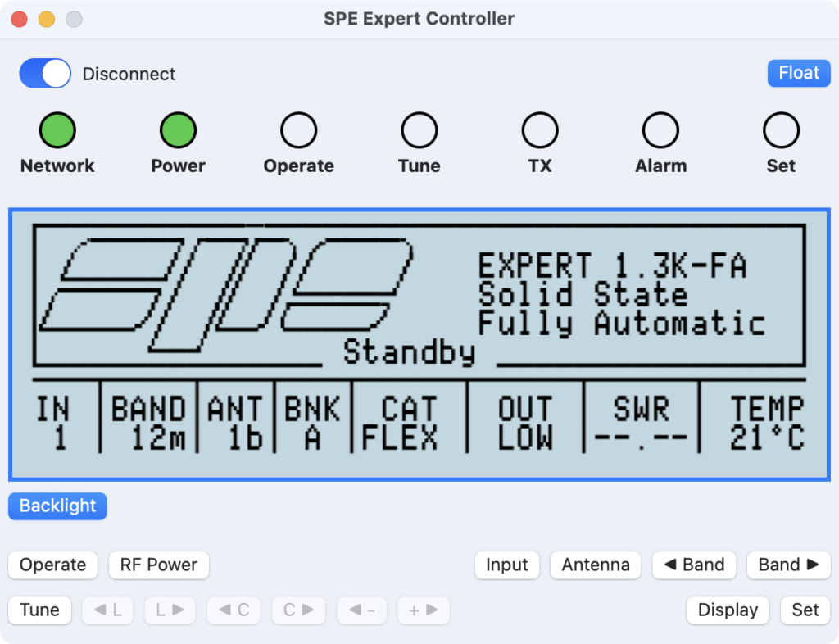The height and width of the screenshot is (644, 839).
Task: Click the IN 1 field on LCD
Action: pos(53,423)
